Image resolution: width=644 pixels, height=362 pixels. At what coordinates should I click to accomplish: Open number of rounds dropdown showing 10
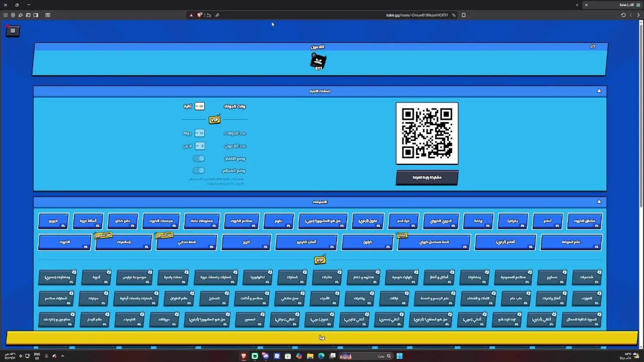(200, 133)
